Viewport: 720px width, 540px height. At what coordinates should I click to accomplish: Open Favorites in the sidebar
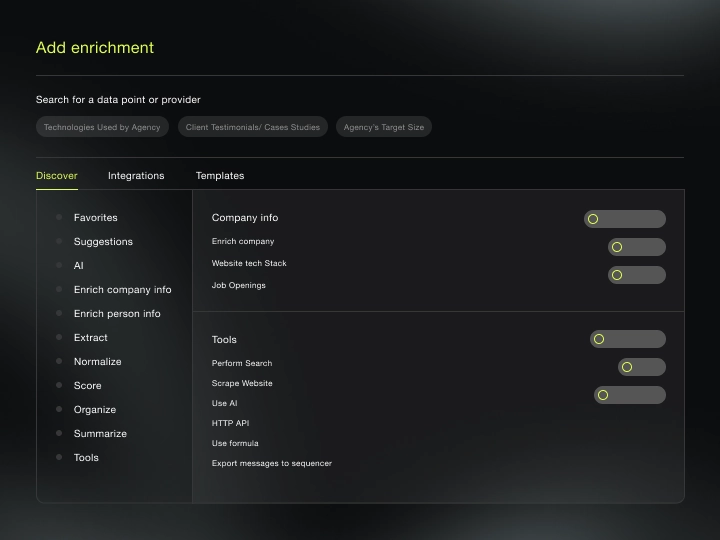tap(96, 218)
